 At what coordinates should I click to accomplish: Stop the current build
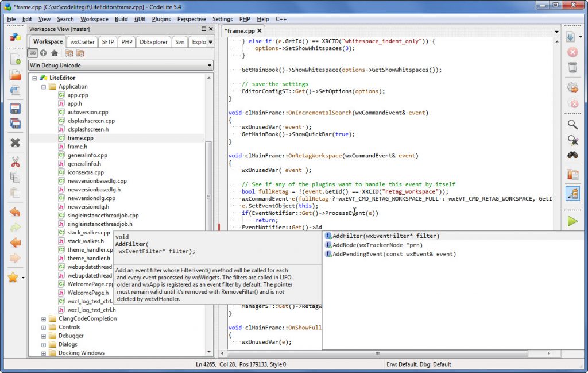[572, 52]
